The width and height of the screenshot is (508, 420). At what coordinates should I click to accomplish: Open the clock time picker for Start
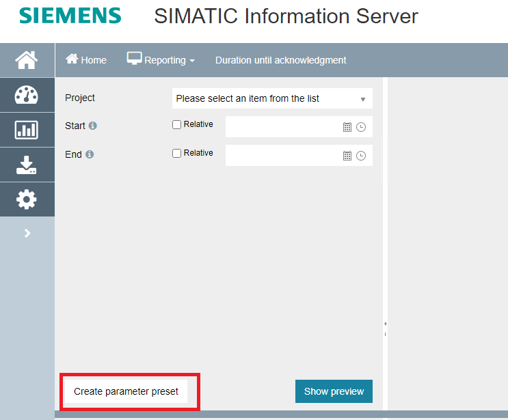[x=361, y=127]
